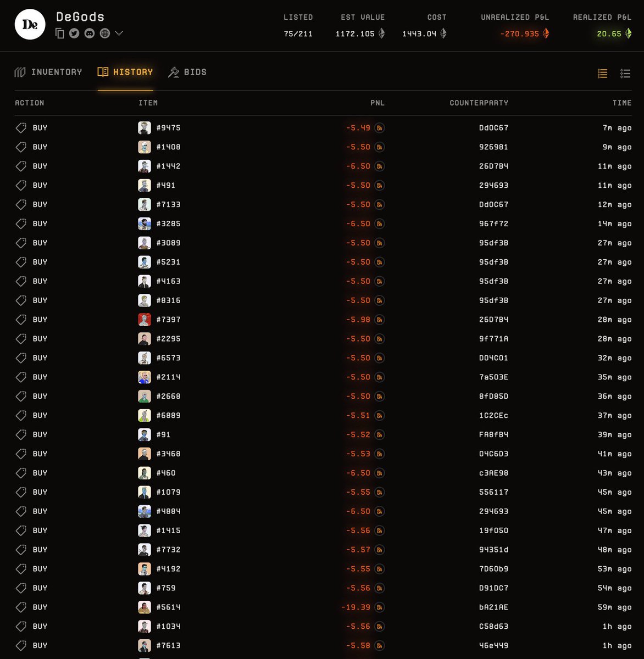Select item #7133

[168, 204]
